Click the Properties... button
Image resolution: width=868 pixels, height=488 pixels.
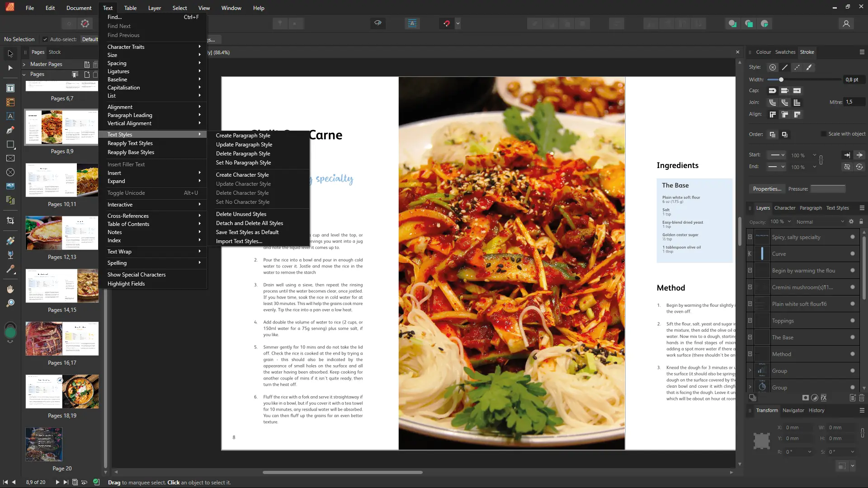767,189
